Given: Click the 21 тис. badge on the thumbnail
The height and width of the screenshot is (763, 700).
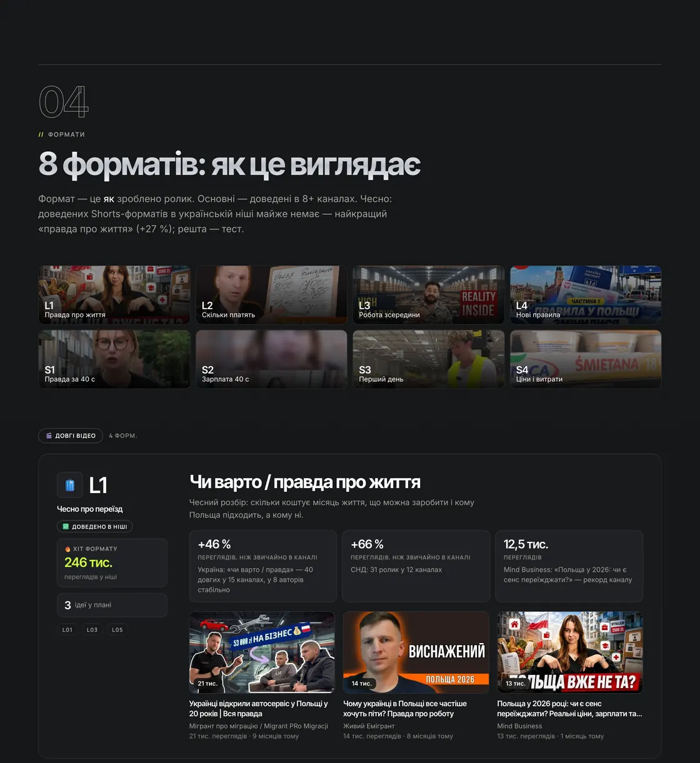Looking at the screenshot, I should [207, 684].
